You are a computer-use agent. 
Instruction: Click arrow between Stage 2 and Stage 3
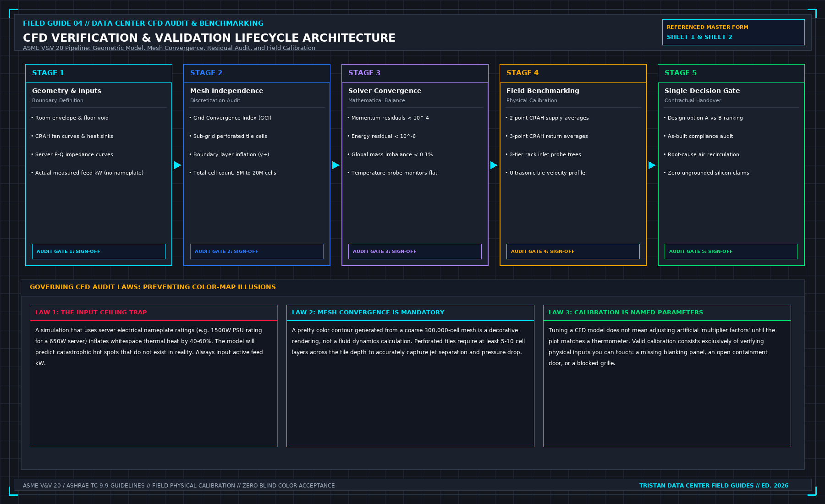coord(336,165)
